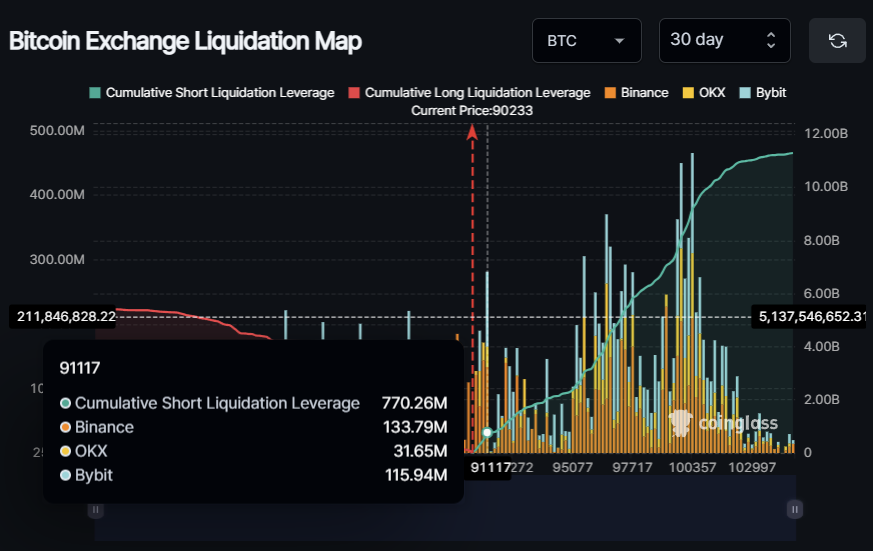Click the white data point marker at 91117
The image size is (873, 551).
coord(487,432)
